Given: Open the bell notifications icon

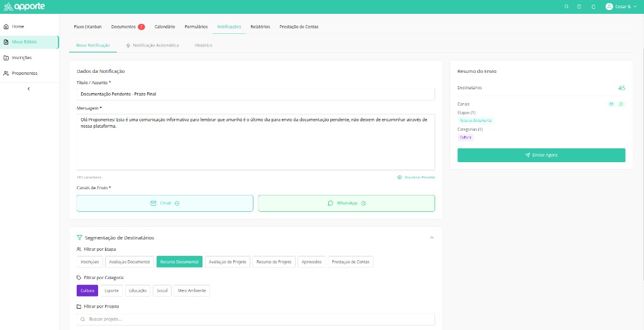Looking at the screenshot, I should [x=593, y=6].
